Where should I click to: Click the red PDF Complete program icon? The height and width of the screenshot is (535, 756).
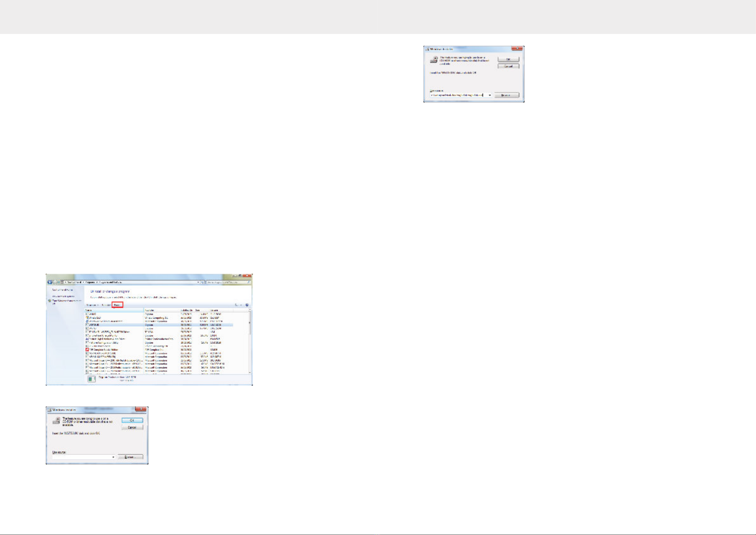pos(87,350)
